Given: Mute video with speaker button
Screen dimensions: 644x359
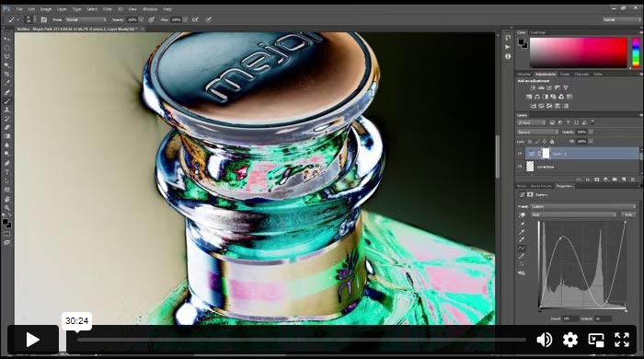Looking at the screenshot, I should coord(545,340).
